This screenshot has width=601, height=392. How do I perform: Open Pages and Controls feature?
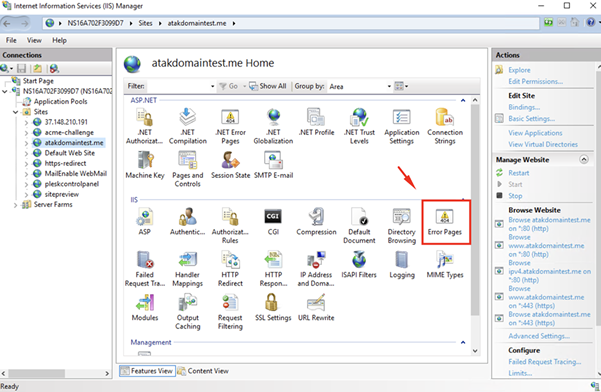[x=187, y=169]
